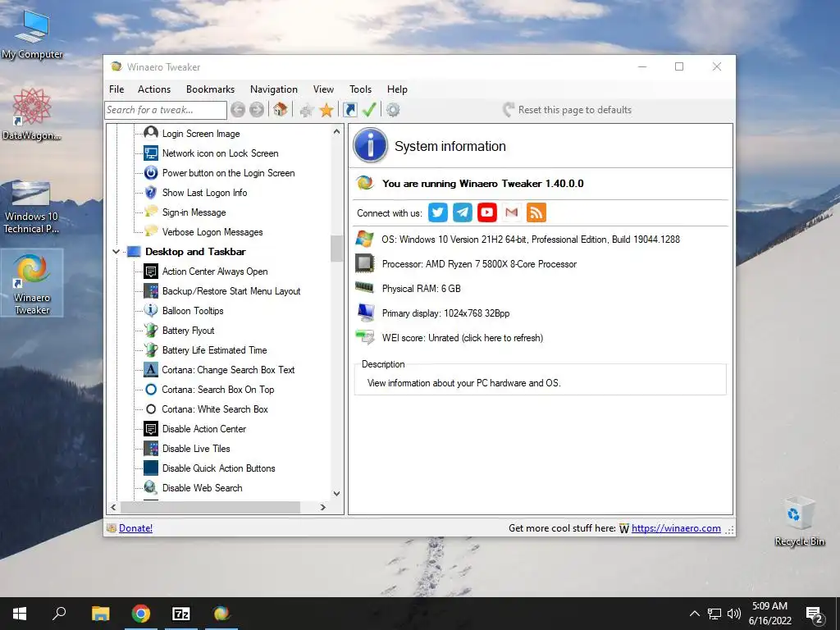Open 7-Zip from the taskbar

point(181,614)
